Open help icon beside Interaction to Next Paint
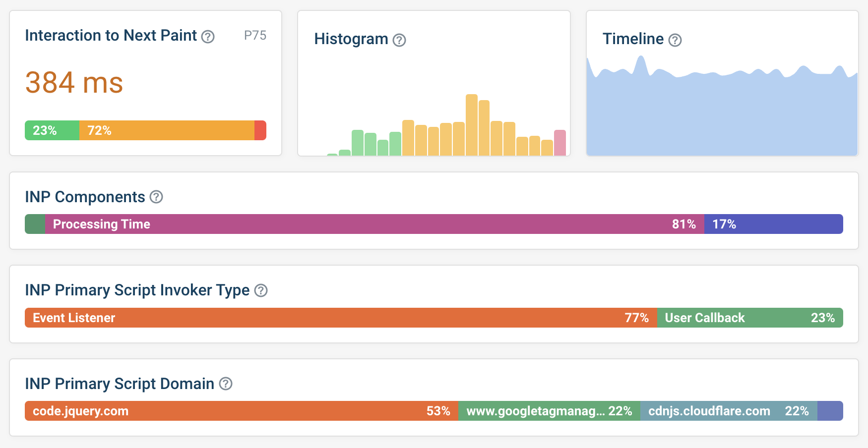This screenshot has height=448, width=868. coord(208,37)
